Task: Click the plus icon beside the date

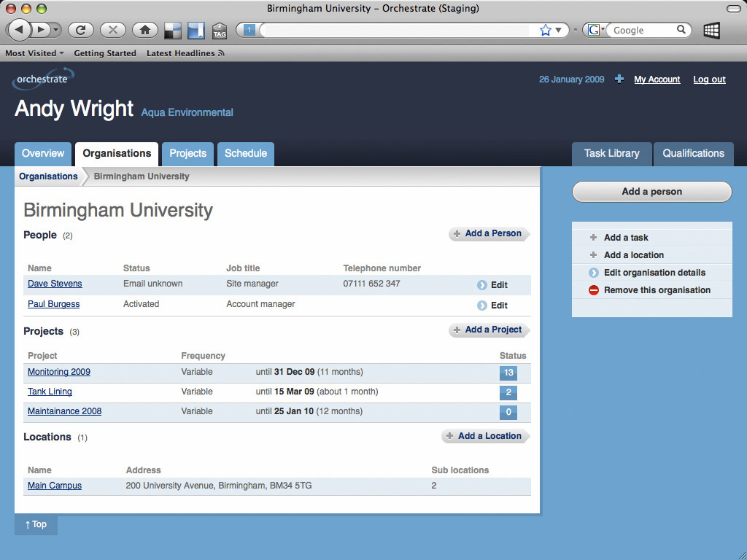Action: 619,79
